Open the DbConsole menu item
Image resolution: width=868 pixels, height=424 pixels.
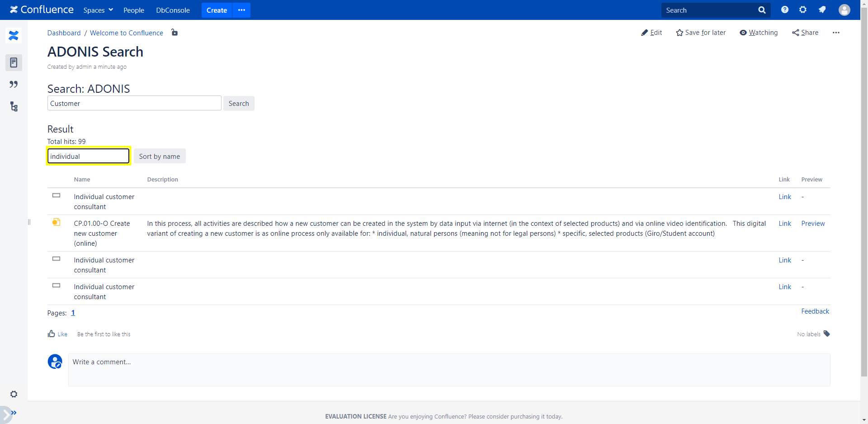click(173, 10)
